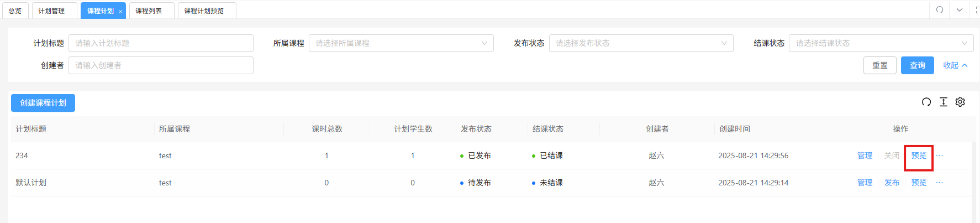
Task: Click 发布 link for 默认计划
Action: pyautogui.click(x=892, y=183)
